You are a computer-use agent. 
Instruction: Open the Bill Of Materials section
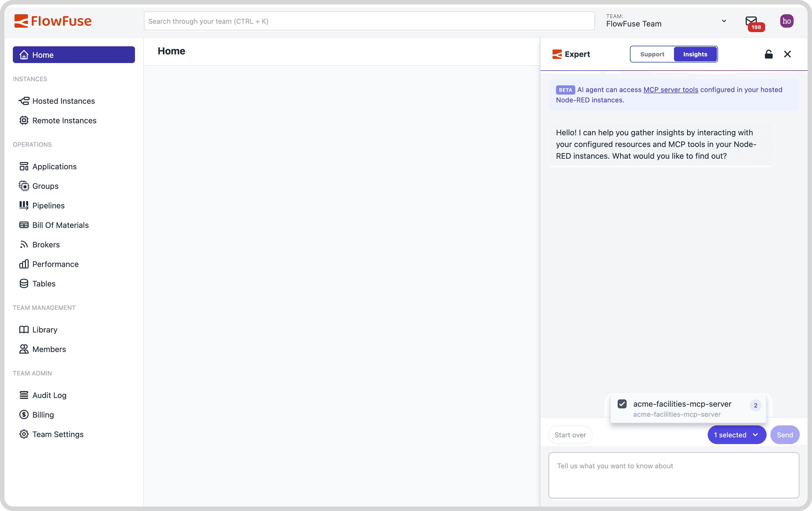click(x=60, y=225)
